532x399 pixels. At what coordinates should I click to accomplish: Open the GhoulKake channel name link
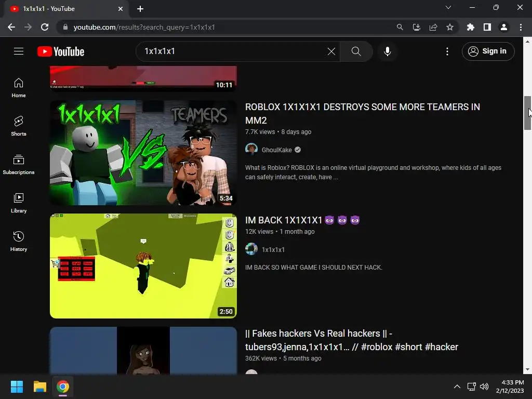click(x=276, y=150)
